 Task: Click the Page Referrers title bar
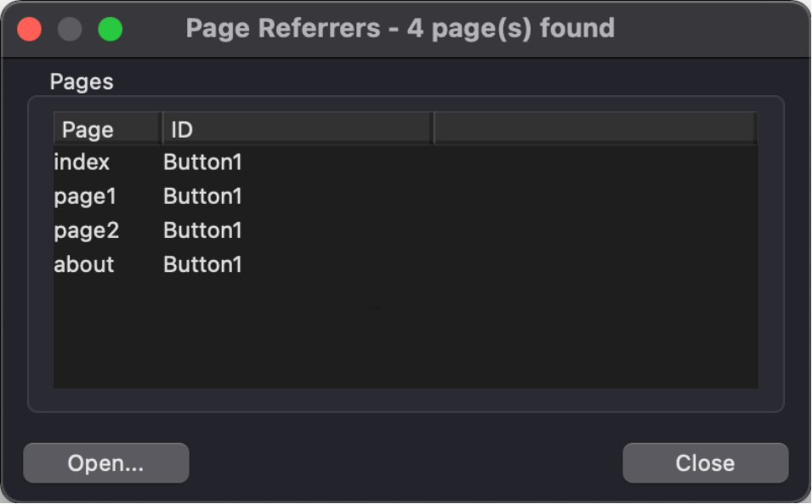(400, 28)
